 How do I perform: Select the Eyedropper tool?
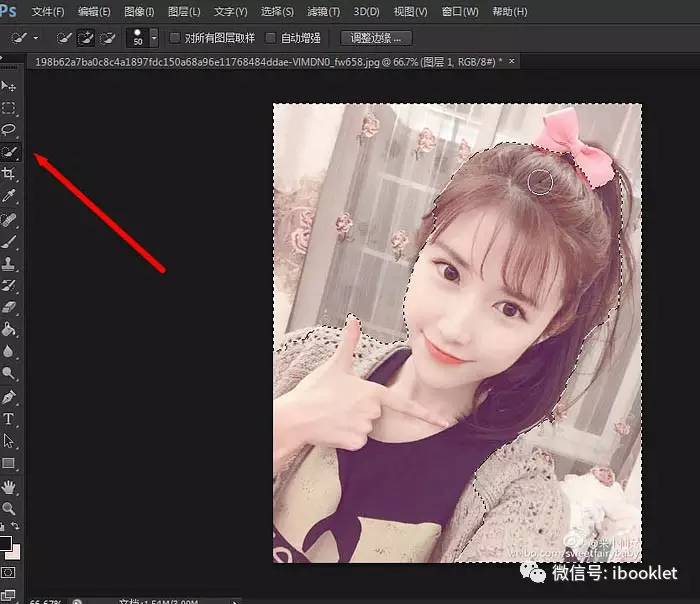coord(9,196)
